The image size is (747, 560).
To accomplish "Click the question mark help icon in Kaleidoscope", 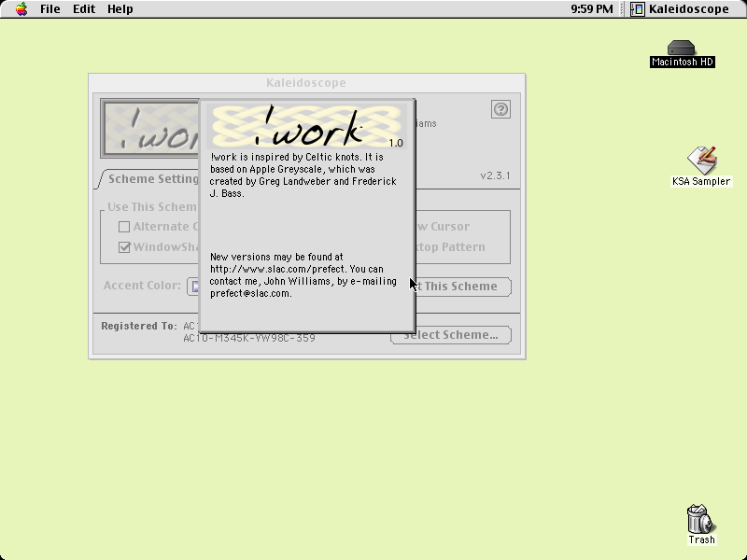I will pos(500,109).
